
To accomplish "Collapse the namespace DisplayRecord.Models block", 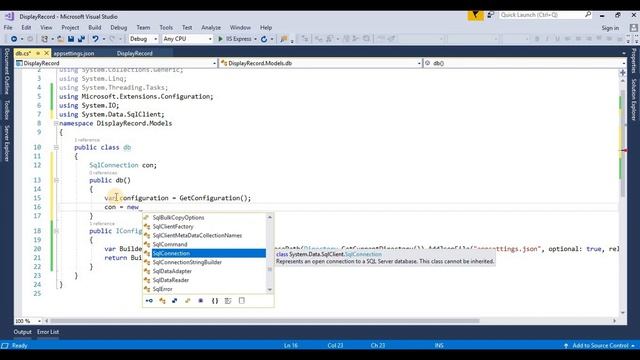I will pyautogui.click(x=56, y=123).
